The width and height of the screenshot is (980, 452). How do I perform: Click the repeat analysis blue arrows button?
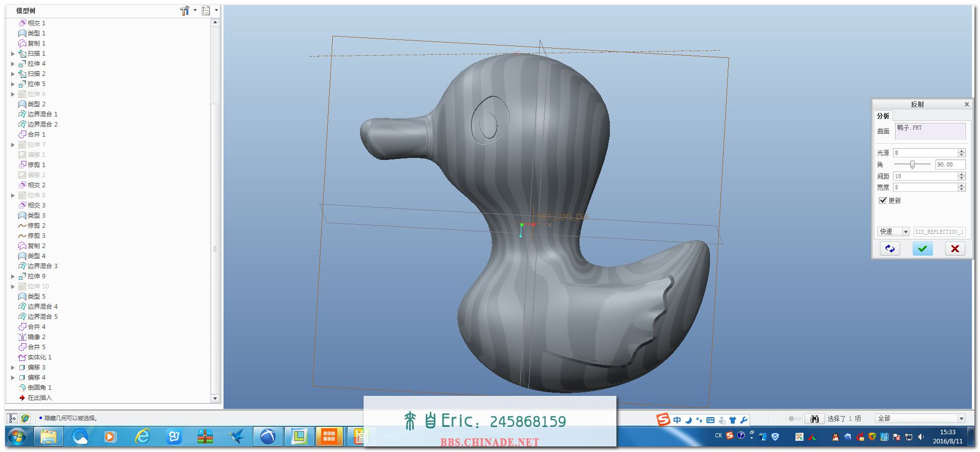[889, 249]
